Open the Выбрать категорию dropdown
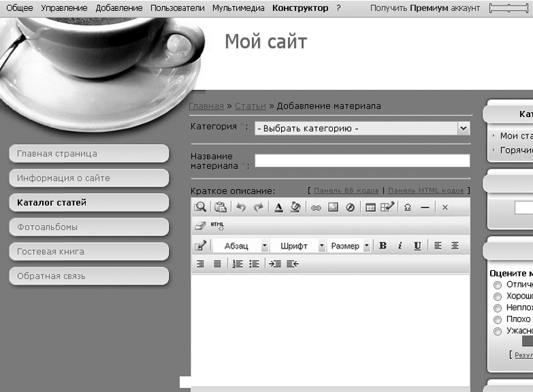This screenshot has width=533, height=392. [x=362, y=129]
